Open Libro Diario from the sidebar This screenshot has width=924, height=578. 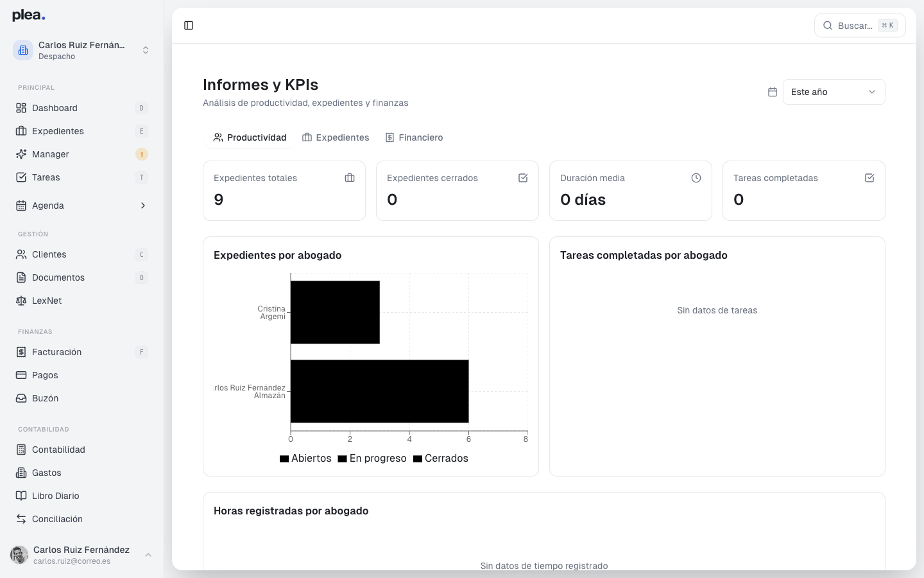pyautogui.click(x=55, y=496)
